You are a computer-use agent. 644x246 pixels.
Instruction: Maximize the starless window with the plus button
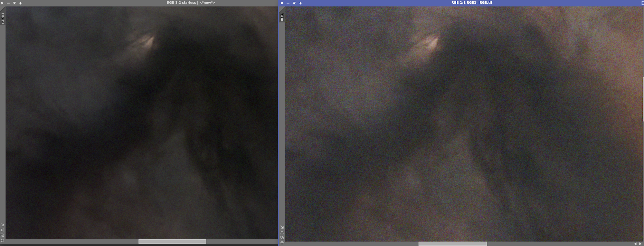click(x=21, y=3)
